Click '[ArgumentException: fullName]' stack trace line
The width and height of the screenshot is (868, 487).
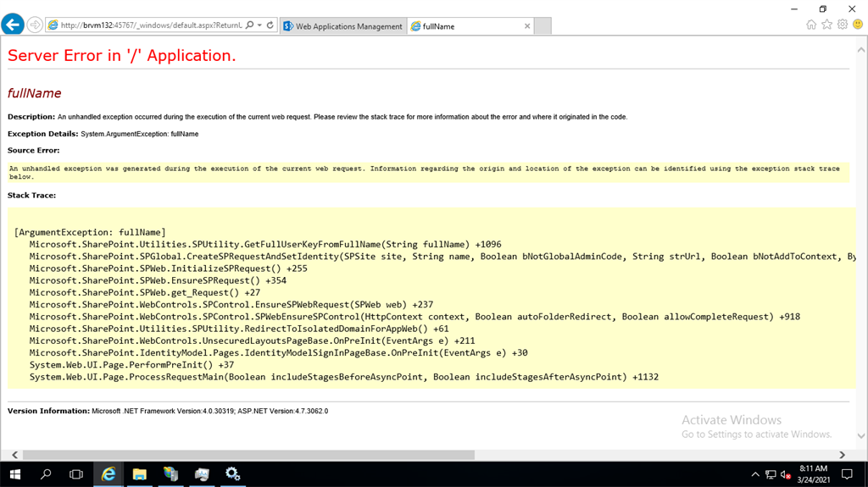click(x=90, y=232)
